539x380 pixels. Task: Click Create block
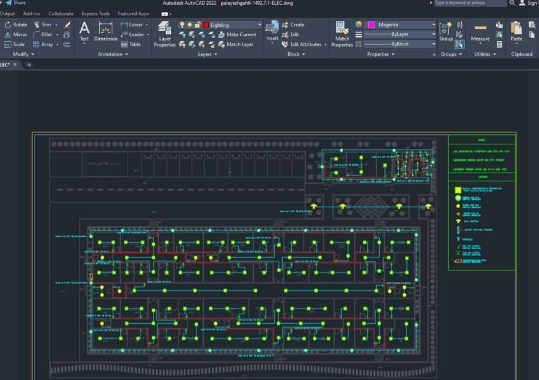point(293,25)
